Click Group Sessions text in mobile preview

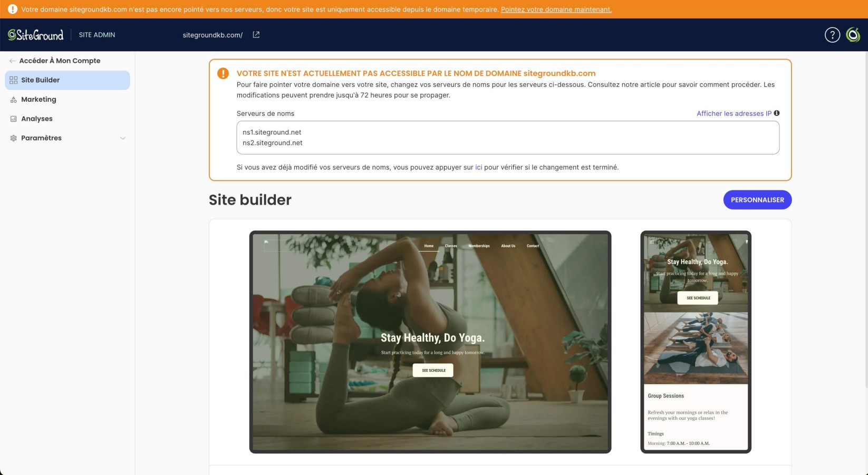click(x=666, y=396)
